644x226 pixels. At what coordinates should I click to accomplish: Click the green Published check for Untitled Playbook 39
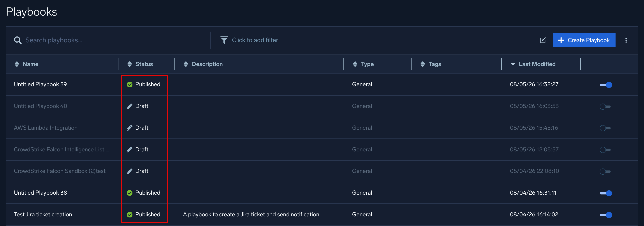130,84
